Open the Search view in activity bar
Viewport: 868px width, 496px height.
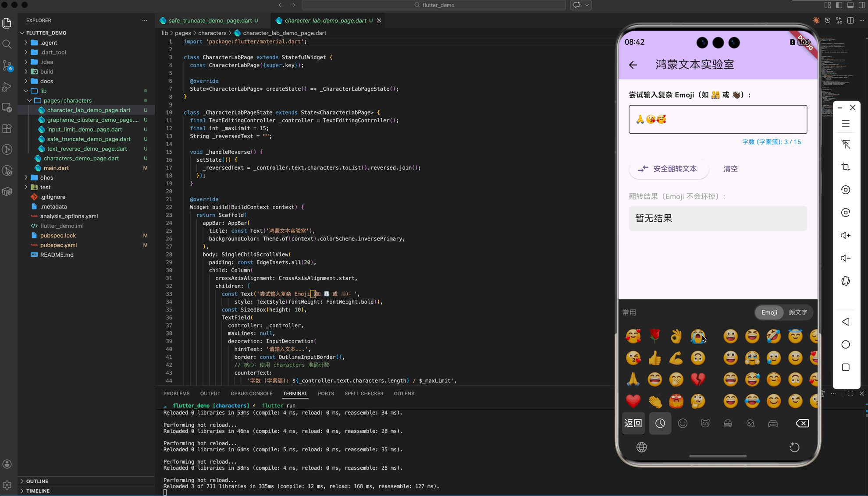click(7, 44)
